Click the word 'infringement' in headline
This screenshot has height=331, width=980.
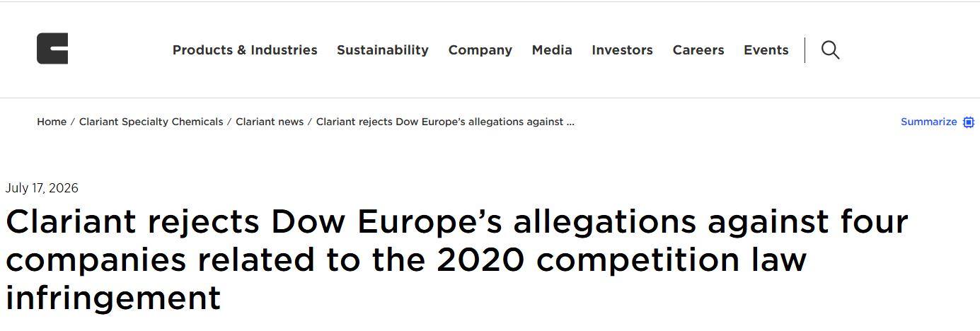click(113, 298)
